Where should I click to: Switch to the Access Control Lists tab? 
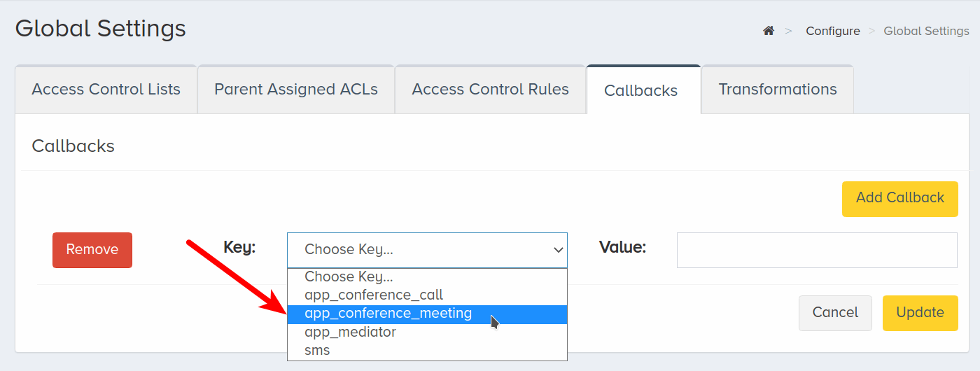106,90
